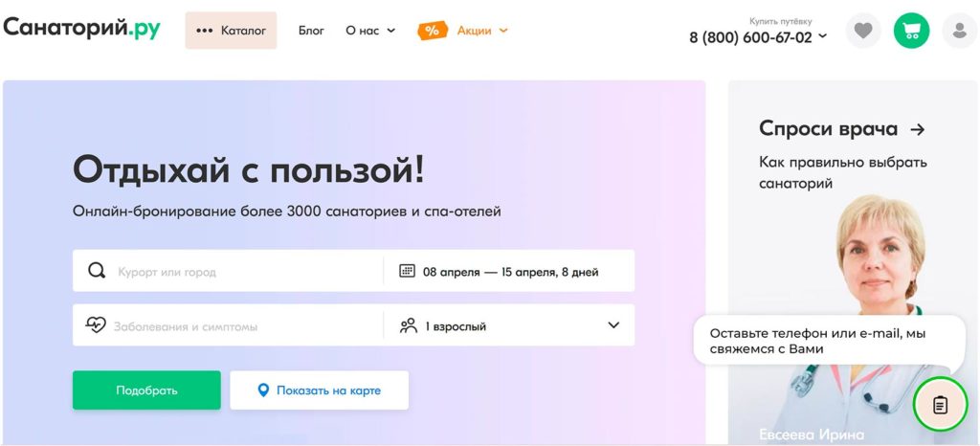Open the green shopping cart

(911, 31)
